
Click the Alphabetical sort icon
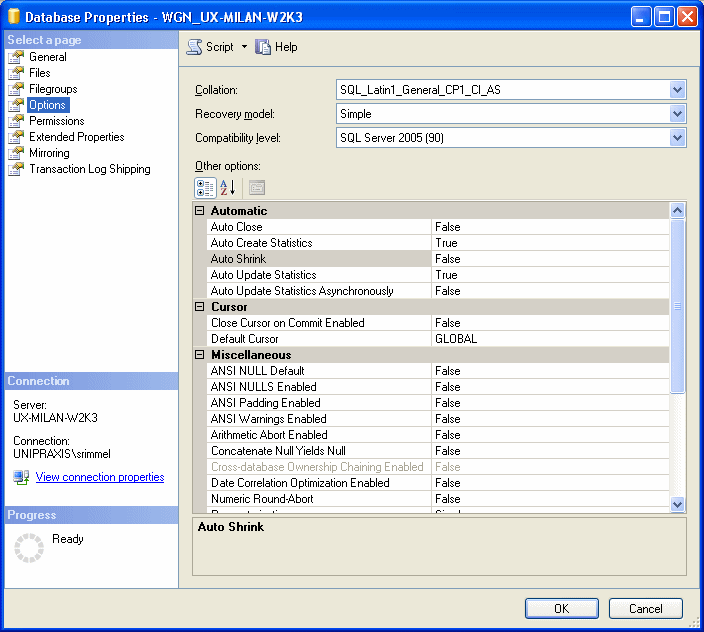tap(228, 187)
